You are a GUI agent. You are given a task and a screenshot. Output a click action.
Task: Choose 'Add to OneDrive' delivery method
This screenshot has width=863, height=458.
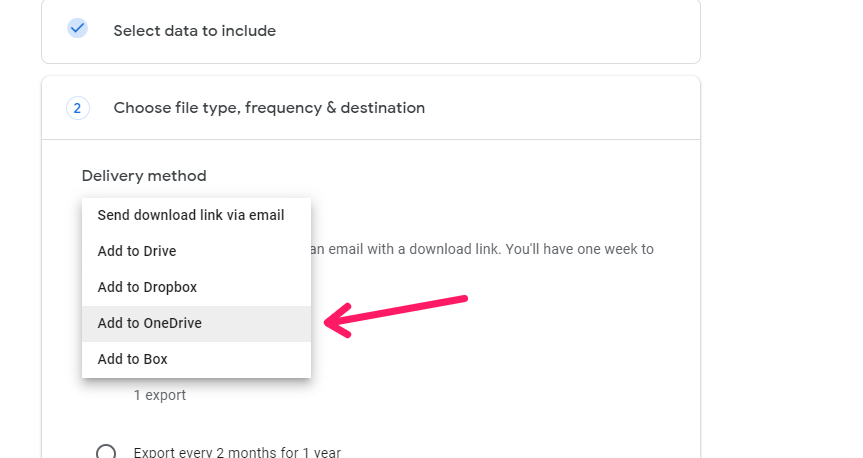click(x=150, y=323)
